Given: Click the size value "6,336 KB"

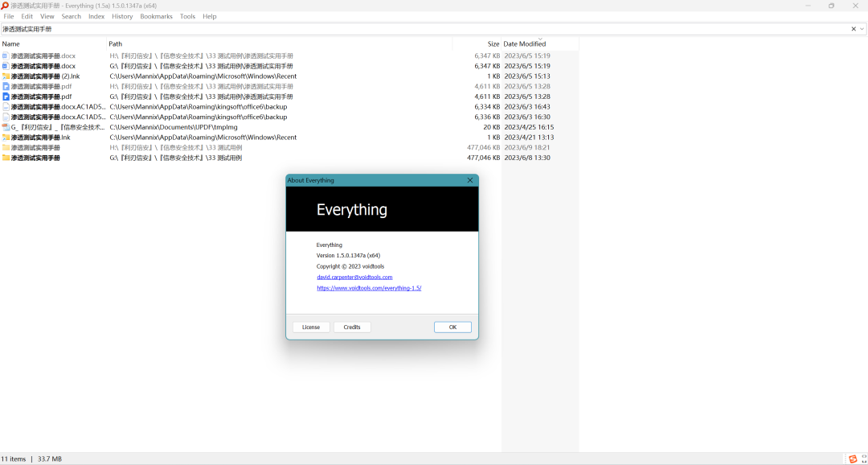Looking at the screenshot, I should tap(487, 117).
